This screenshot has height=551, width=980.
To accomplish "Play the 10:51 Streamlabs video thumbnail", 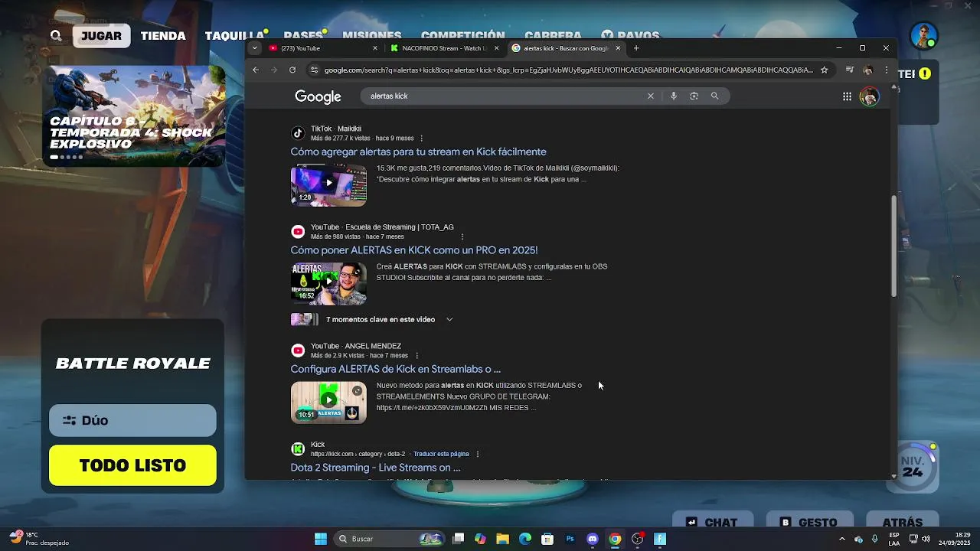I will [x=328, y=402].
